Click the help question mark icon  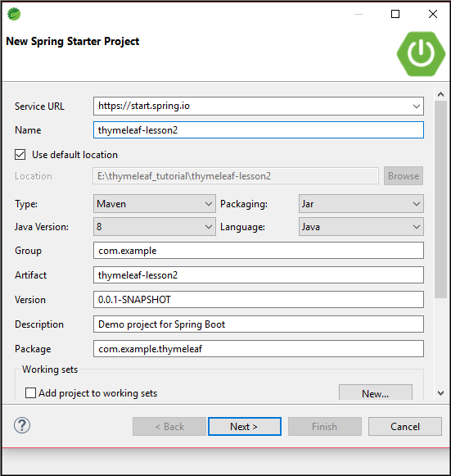[x=22, y=425]
